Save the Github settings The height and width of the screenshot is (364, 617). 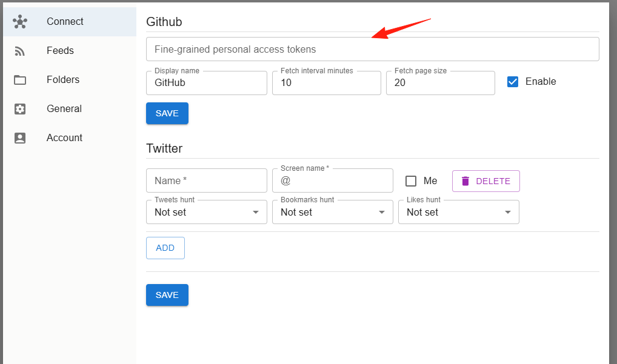(167, 113)
